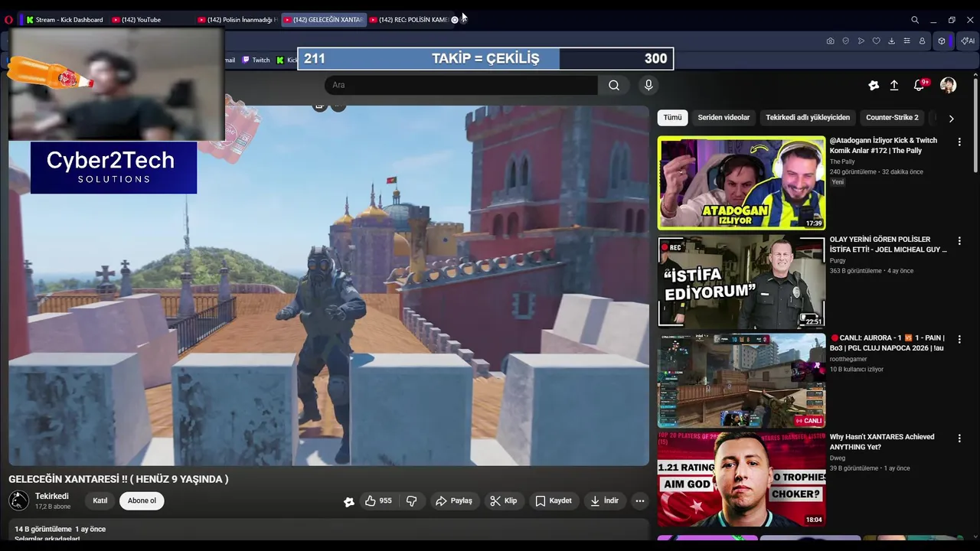The height and width of the screenshot is (551, 980).
Task: Select the Seriden videolar filter chip
Action: [x=724, y=118]
